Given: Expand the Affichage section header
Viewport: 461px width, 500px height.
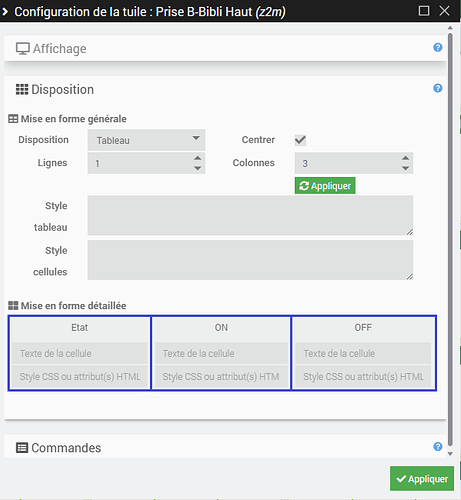Looking at the screenshot, I should [225, 48].
